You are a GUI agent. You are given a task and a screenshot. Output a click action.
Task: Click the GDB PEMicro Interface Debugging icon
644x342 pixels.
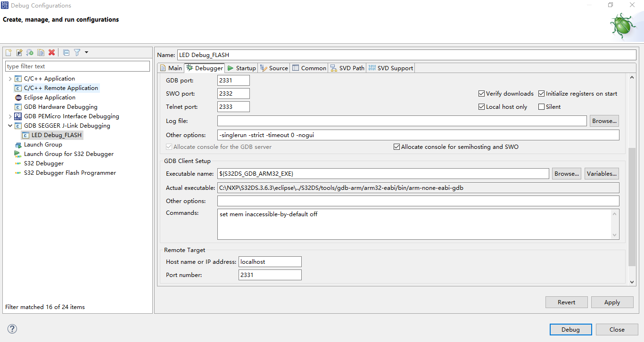click(18, 116)
